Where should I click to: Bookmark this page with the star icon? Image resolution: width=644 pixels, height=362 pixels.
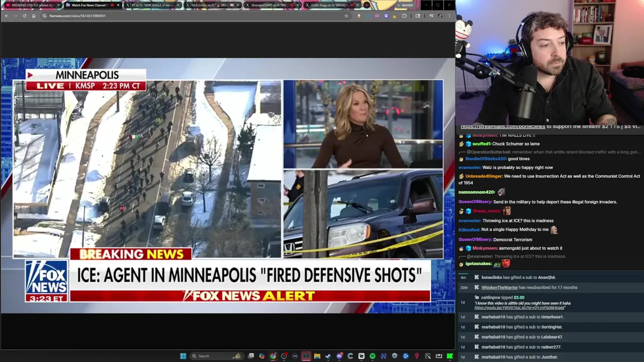(x=346, y=16)
